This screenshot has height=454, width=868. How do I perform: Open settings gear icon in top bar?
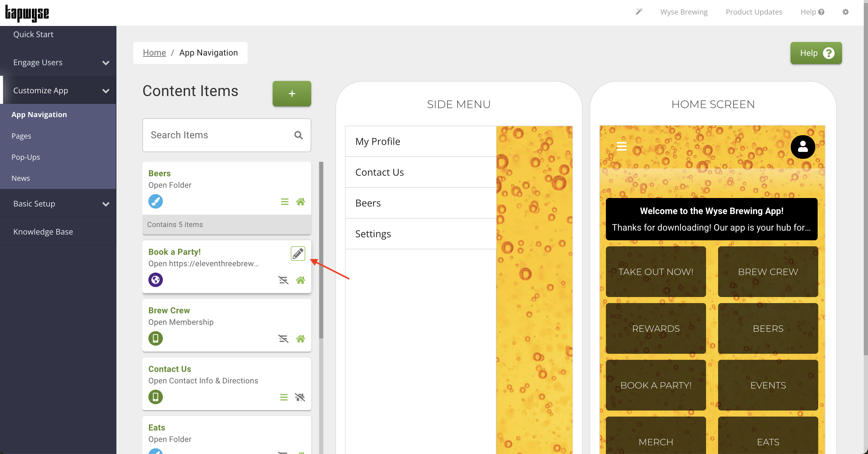845,12
